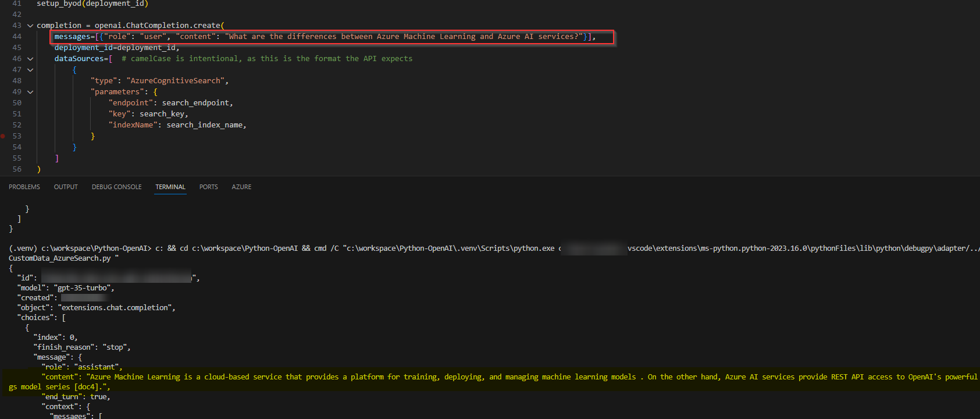Screen dimensions: 980x419
Task: Click CustomData_AzureSearch.py in the terminal
Action: (60, 258)
